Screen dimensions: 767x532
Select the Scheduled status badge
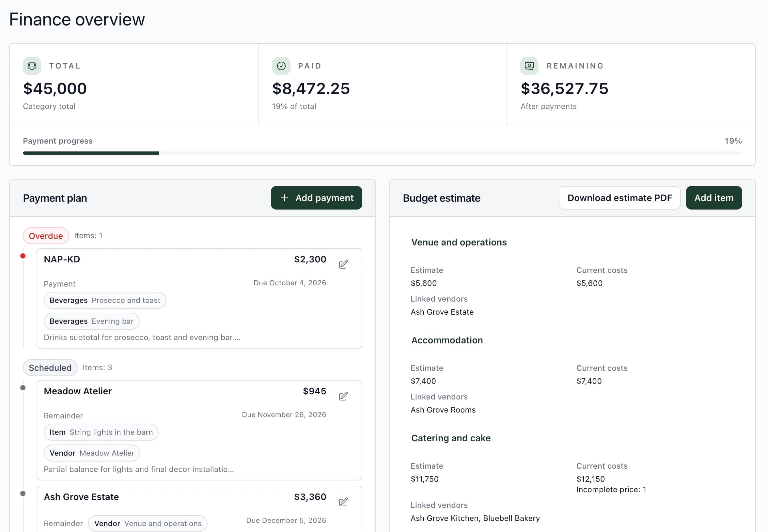click(x=50, y=367)
